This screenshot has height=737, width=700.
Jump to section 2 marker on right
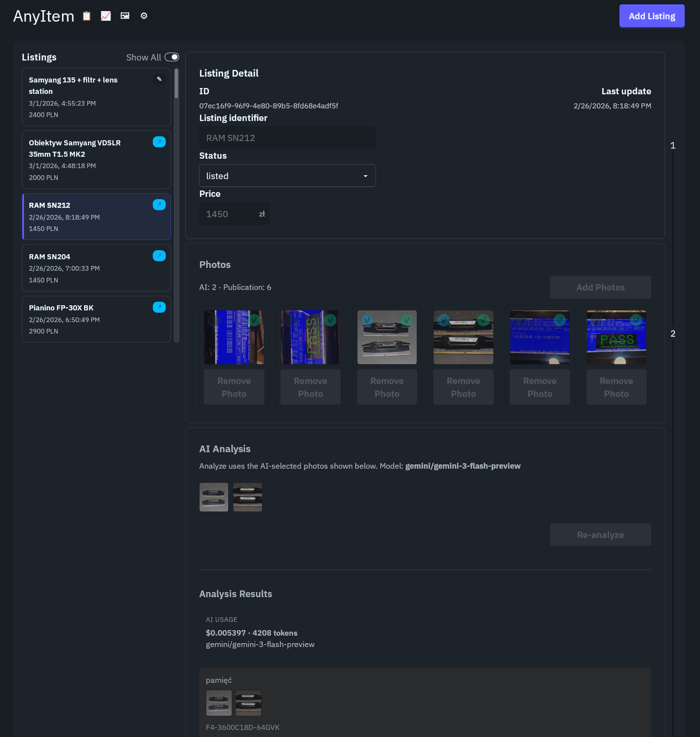(x=673, y=334)
